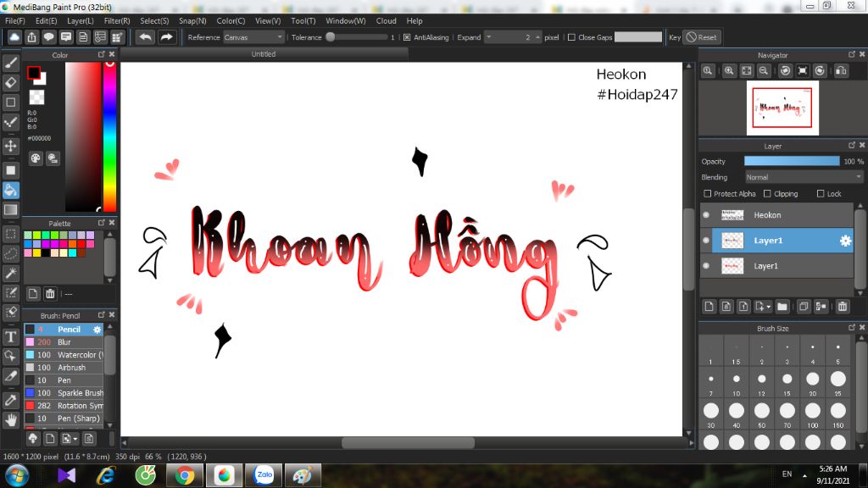Select the Magic Wand tool
The height and width of the screenshot is (488, 868).
click(x=10, y=273)
